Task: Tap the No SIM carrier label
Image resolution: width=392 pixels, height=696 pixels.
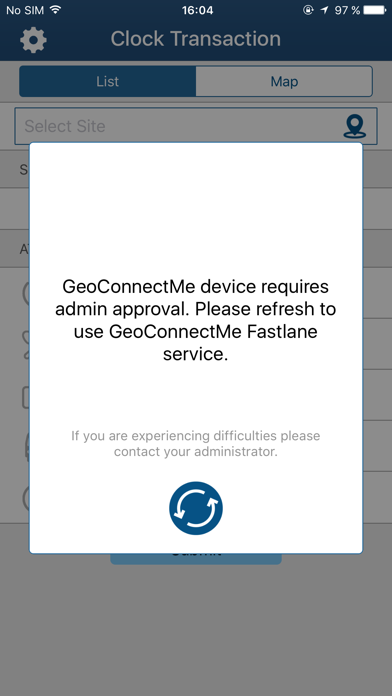Action: click(25, 10)
